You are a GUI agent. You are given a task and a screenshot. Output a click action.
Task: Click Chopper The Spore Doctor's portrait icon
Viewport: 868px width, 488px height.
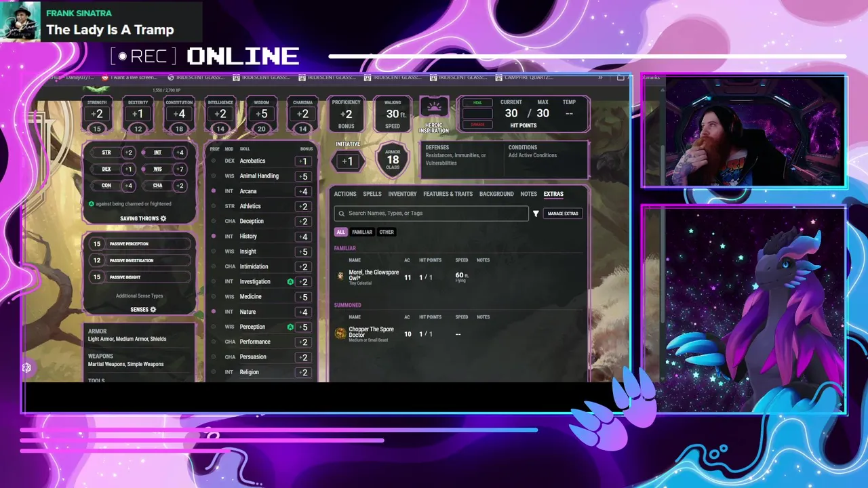click(341, 333)
